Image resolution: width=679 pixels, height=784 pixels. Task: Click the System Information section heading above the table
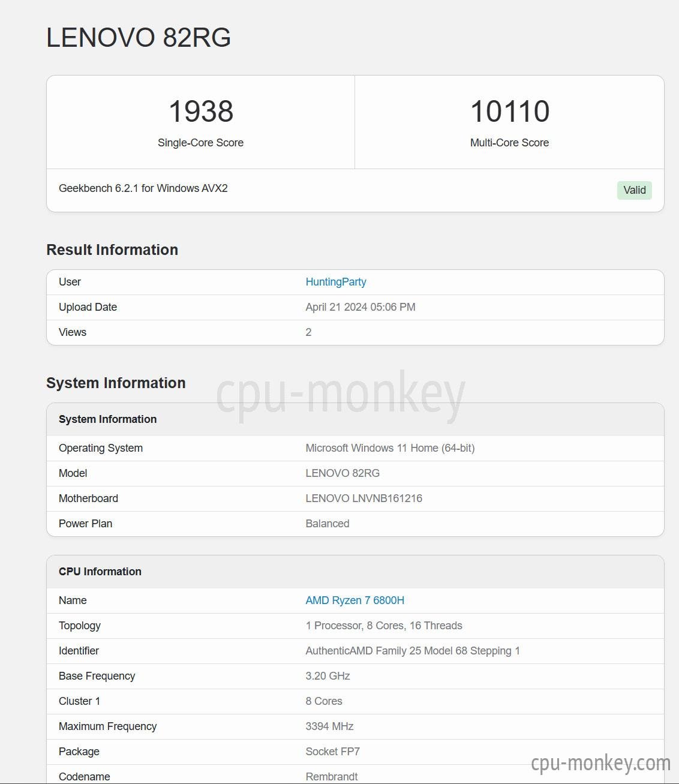(116, 383)
